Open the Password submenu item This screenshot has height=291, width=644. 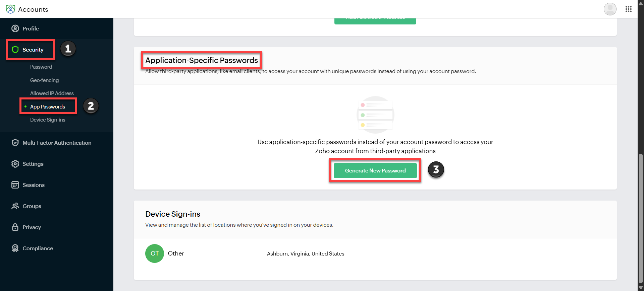pos(41,67)
